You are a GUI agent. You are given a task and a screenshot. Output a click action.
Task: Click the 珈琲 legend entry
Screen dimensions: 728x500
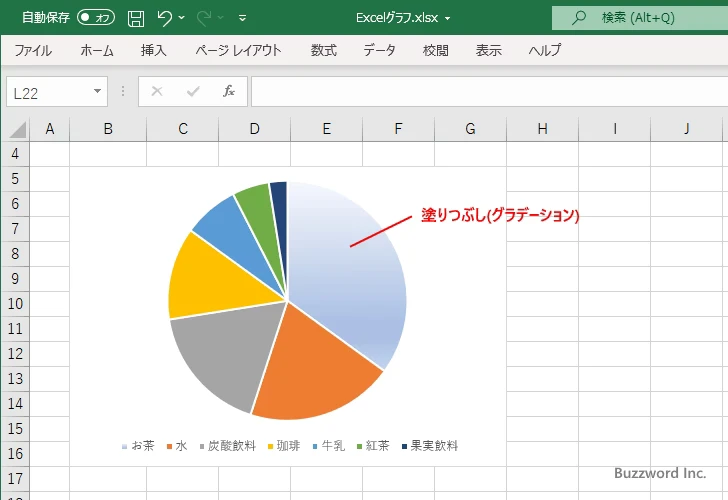[x=284, y=446]
